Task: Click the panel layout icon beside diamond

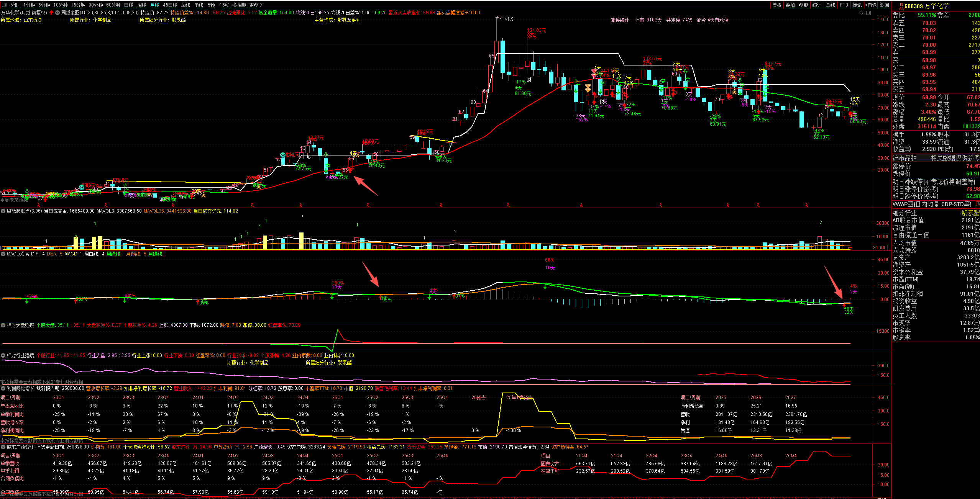Action: (x=868, y=13)
